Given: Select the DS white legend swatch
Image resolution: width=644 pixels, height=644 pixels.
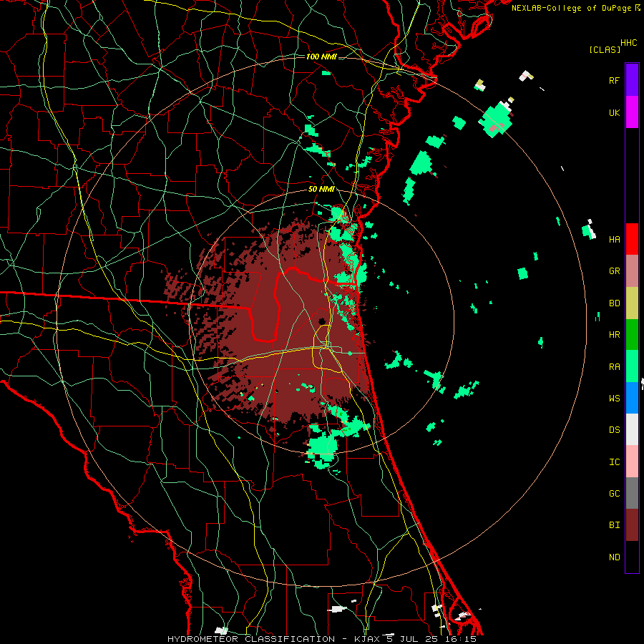Looking at the screenshot, I should coord(632,429).
